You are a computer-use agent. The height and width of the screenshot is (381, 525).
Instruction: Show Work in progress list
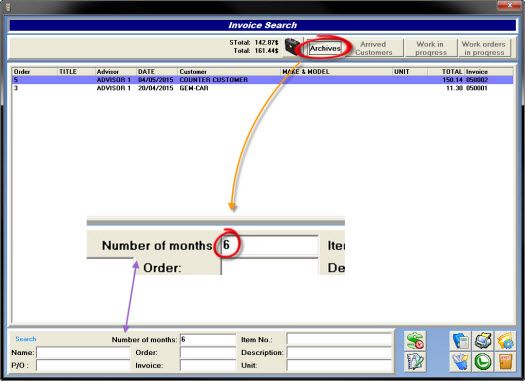pos(431,48)
